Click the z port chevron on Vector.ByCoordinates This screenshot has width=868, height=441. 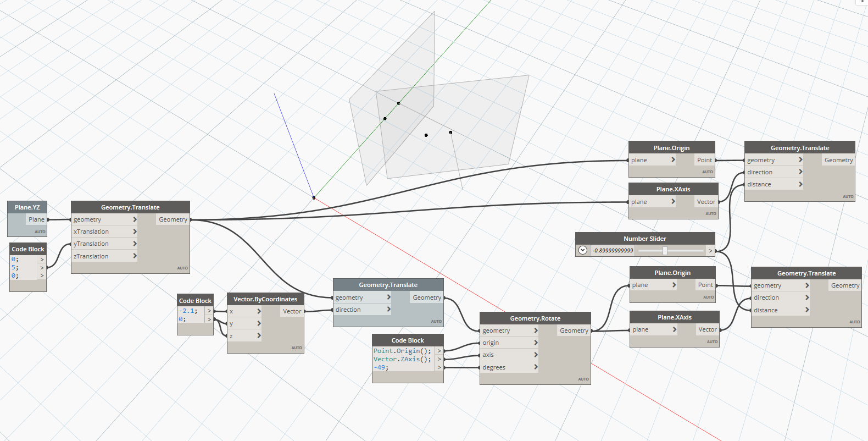tap(259, 335)
